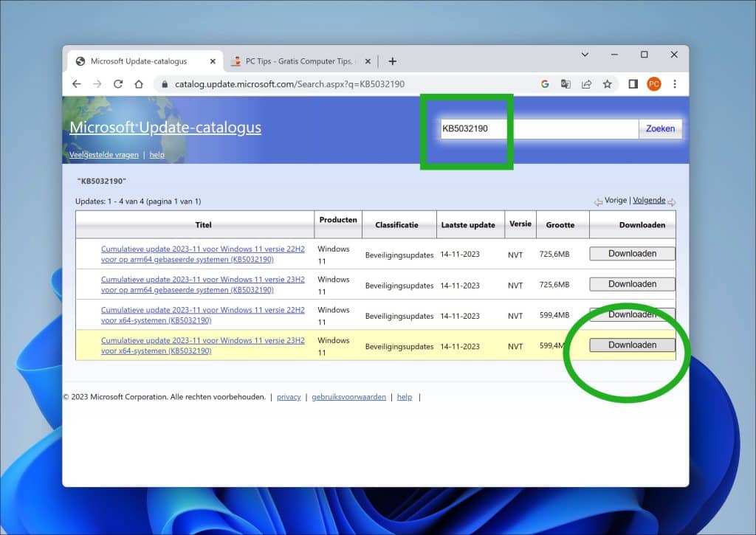Click the padlock site info icon
Image resolution: width=756 pixels, height=535 pixels.
click(165, 84)
